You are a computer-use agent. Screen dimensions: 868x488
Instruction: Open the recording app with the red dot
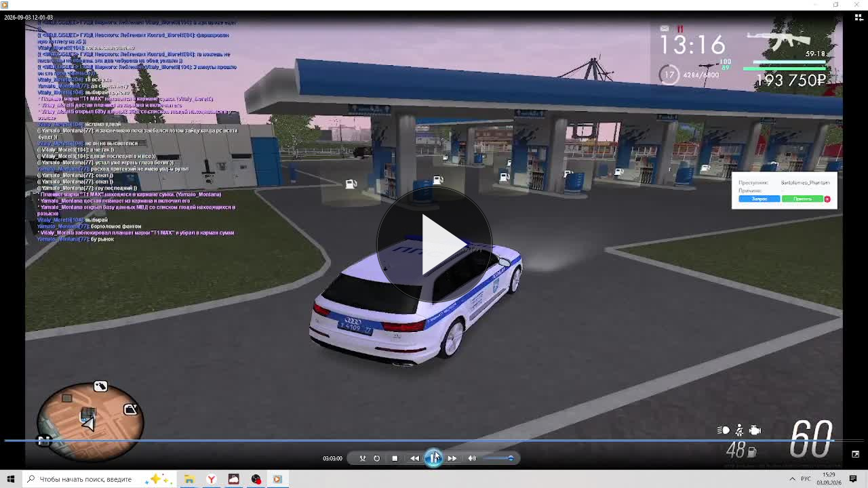coord(256,479)
